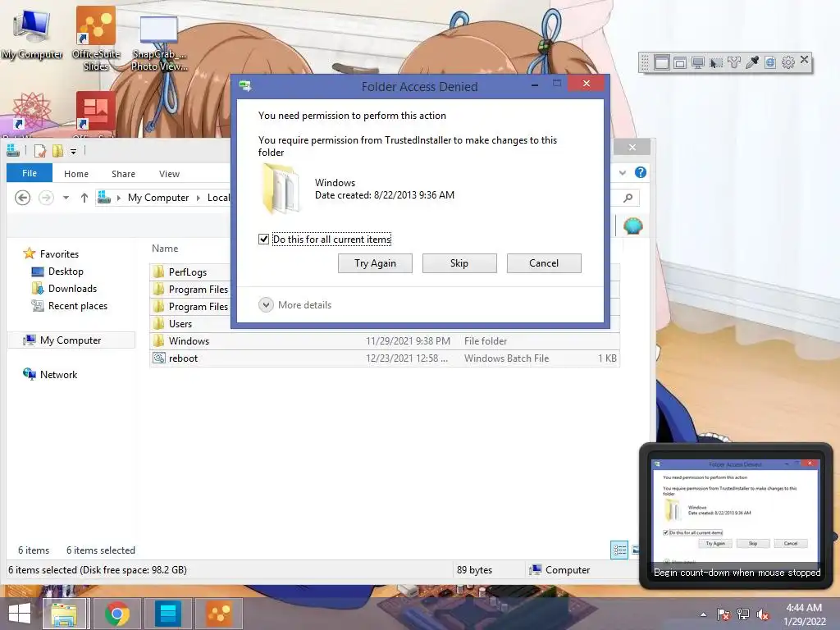This screenshot has height=630, width=840.
Task: Open the Home ribbon tab
Action: coord(76,174)
